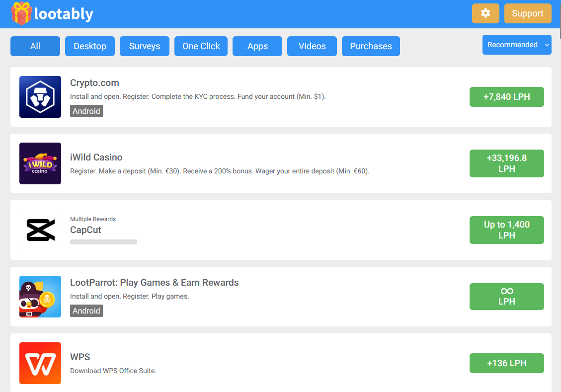Click the CapCut progress bar
The image size is (561, 392).
coord(103,242)
